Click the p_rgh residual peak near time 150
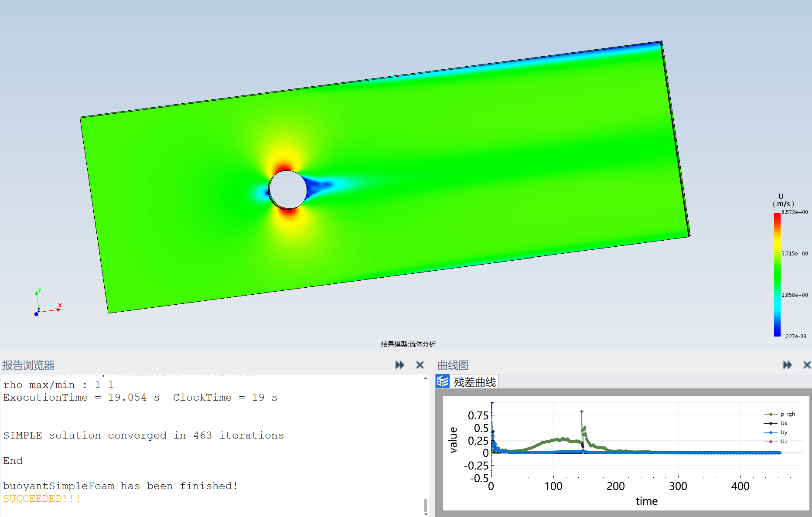Screen dimensions: 812x517 tap(581, 412)
